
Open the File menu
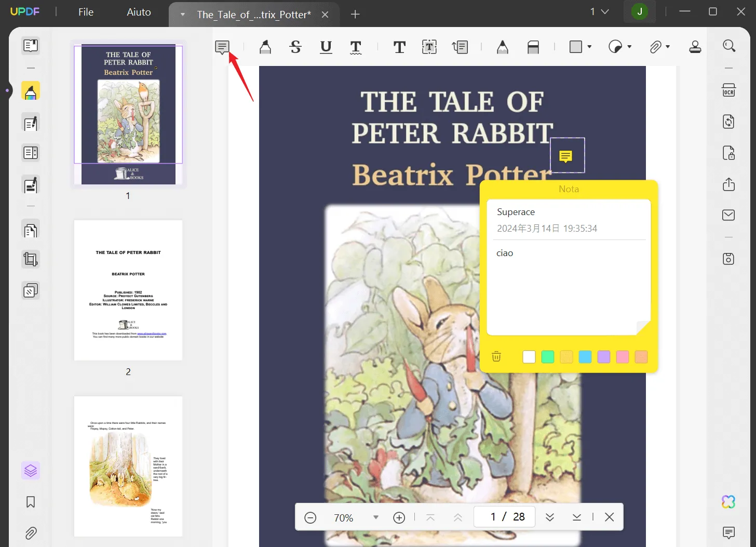(x=86, y=12)
